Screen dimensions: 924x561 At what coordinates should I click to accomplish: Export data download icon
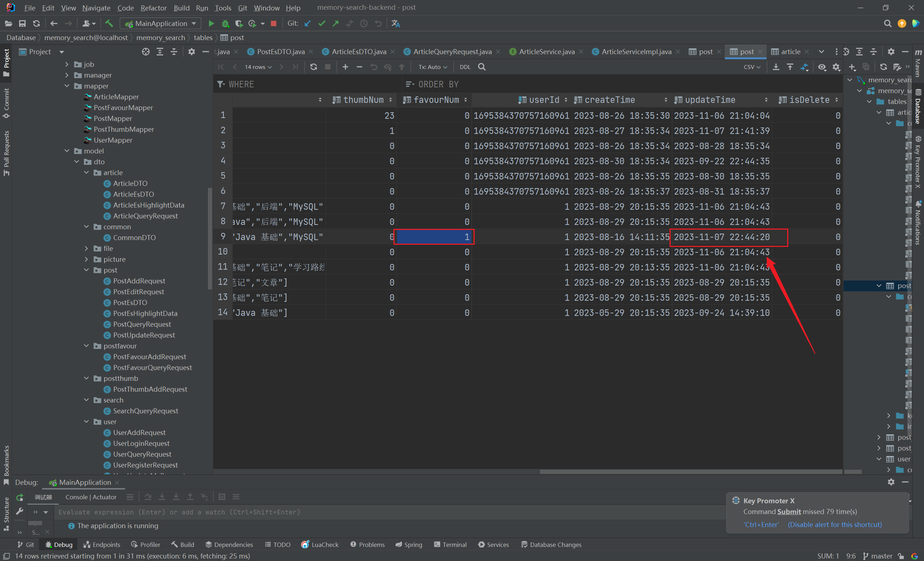(776, 67)
